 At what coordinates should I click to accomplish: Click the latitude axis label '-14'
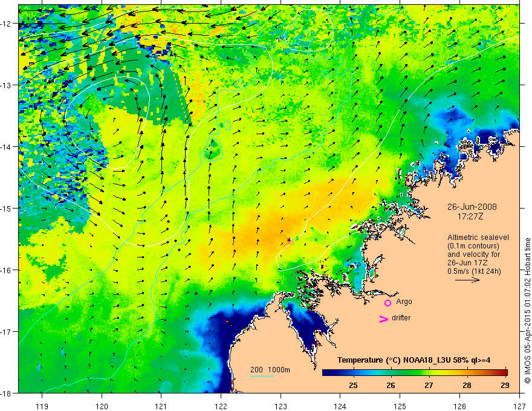(x=7, y=147)
